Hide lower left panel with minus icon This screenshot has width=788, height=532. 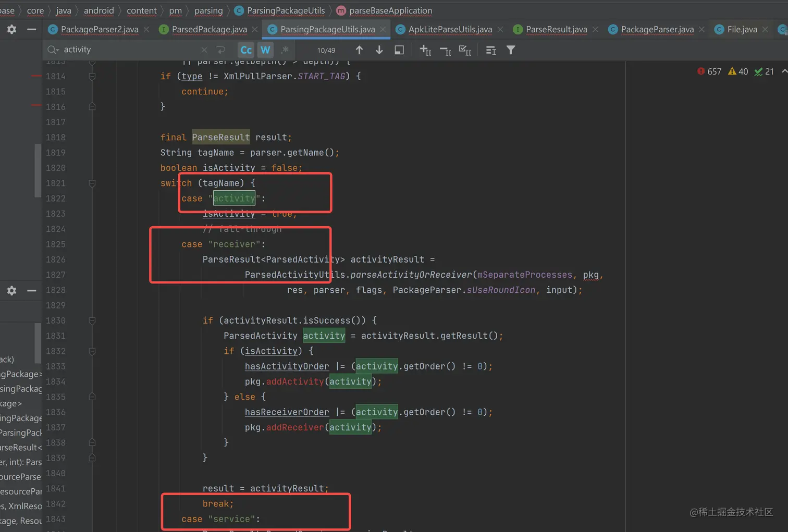pos(31,291)
